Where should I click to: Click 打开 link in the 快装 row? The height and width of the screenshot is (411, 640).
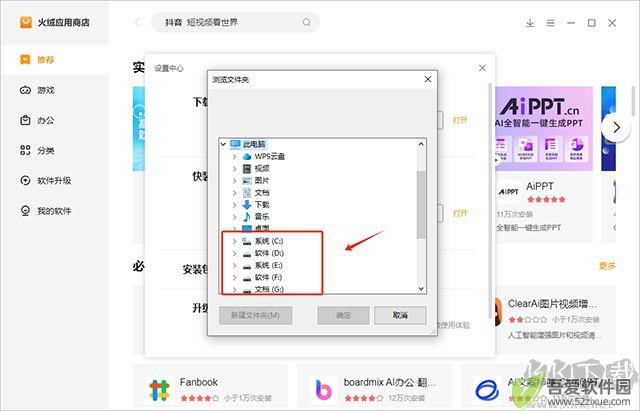[460, 213]
